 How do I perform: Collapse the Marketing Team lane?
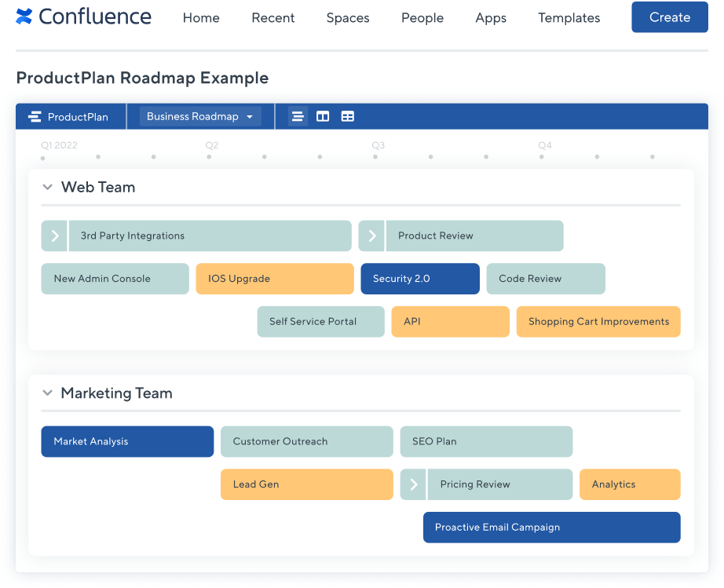click(x=47, y=393)
